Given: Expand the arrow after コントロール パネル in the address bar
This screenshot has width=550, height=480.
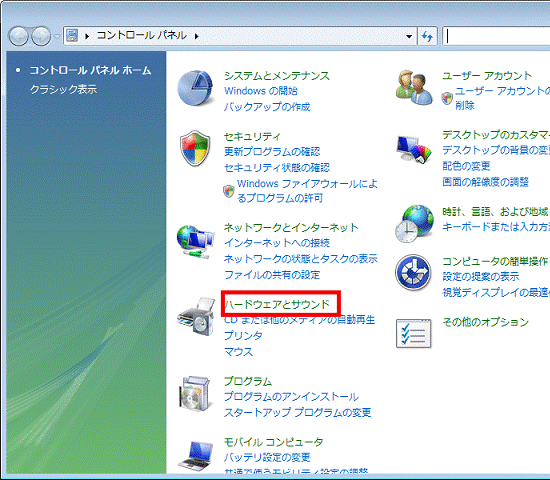Looking at the screenshot, I should tap(196, 36).
